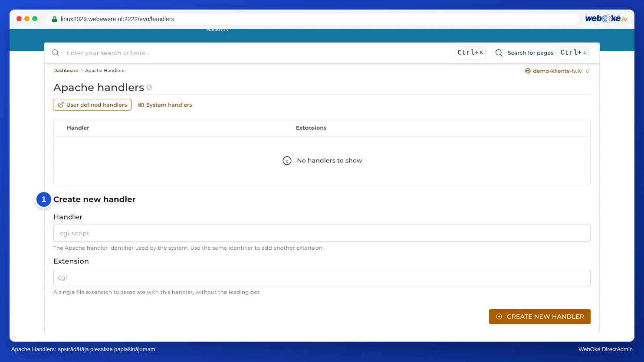Click the magnifier icon in the search bar
644x362 pixels.
pos(56,53)
